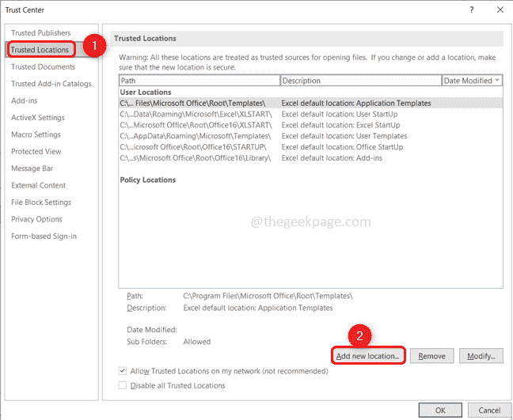Select the Excel XLSTART User StartUp row
Screen dimensions: 513x420
277,114
